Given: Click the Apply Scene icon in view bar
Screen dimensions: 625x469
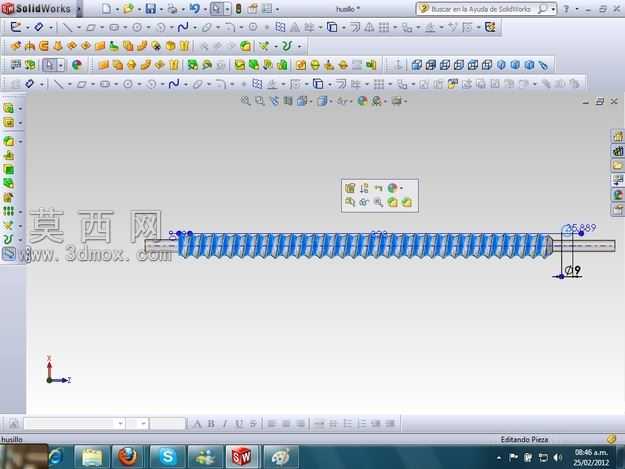Looking at the screenshot, I should (377, 102).
